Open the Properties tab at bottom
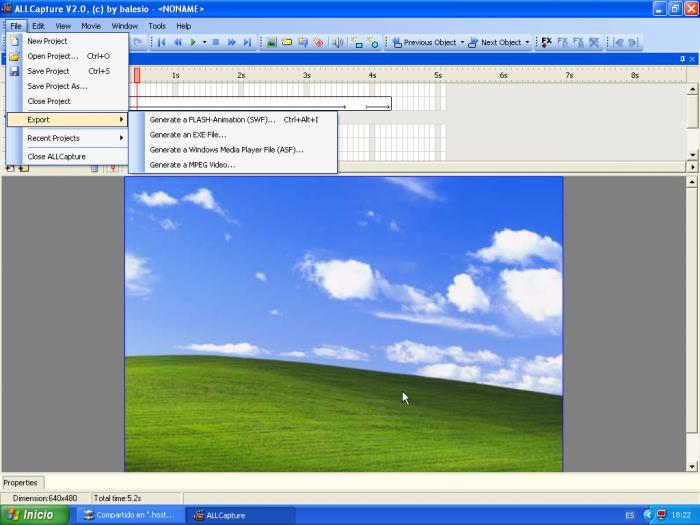700x525 pixels. 21,483
